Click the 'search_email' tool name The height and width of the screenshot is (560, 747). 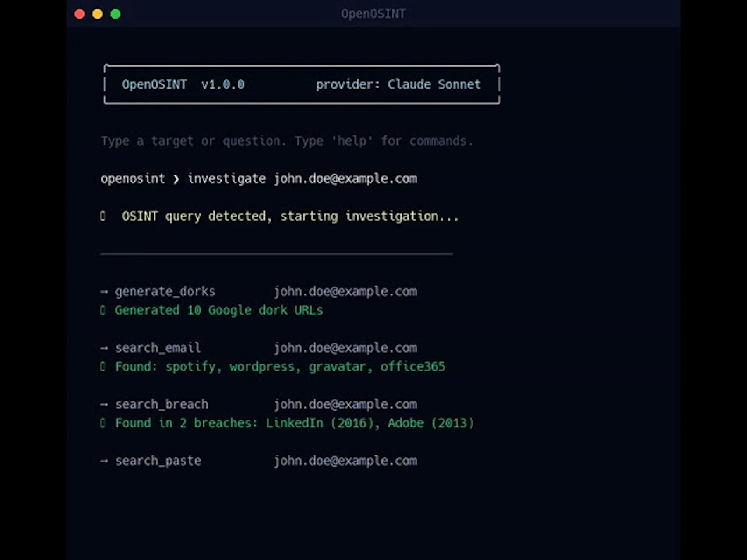(158, 348)
